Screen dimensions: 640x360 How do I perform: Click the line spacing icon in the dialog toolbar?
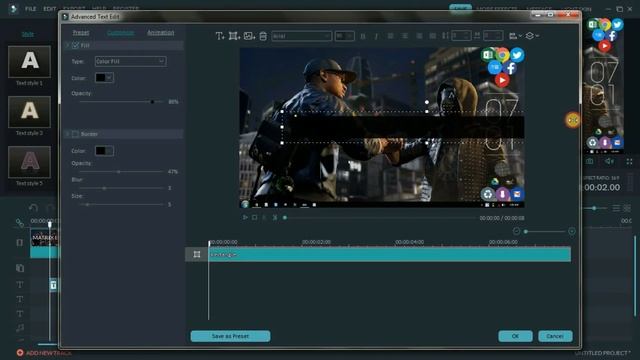(445, 36)
